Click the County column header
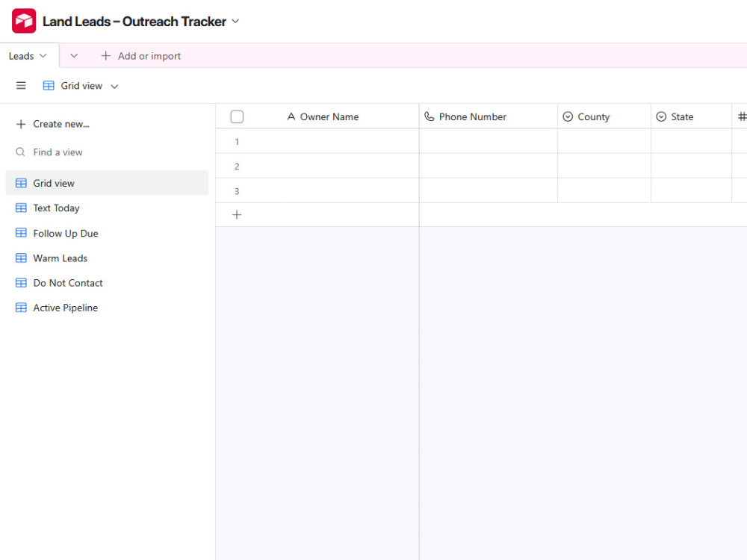The image size is (747, 560). click(604, 116)
